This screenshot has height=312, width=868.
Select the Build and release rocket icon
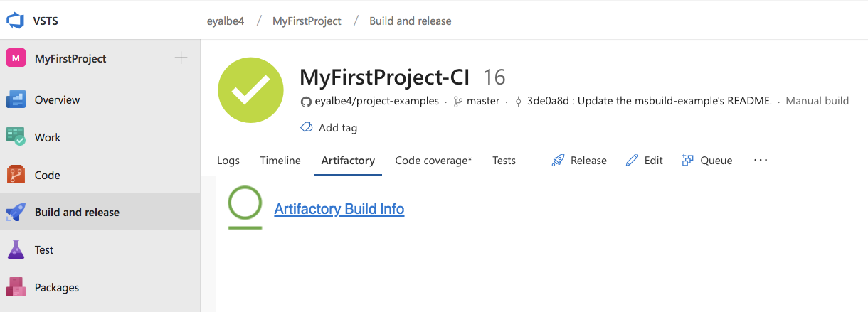16,212
